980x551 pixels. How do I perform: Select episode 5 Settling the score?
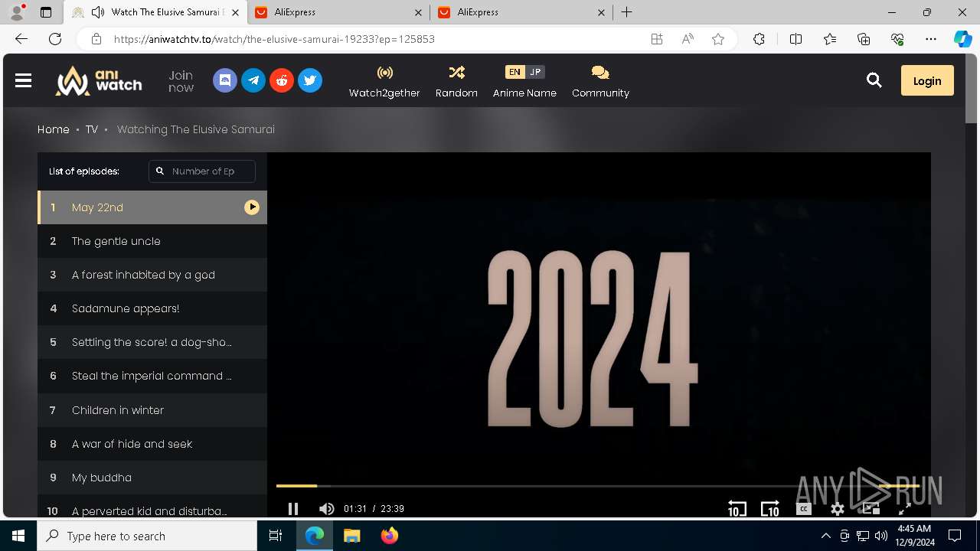tap(152, 342)
